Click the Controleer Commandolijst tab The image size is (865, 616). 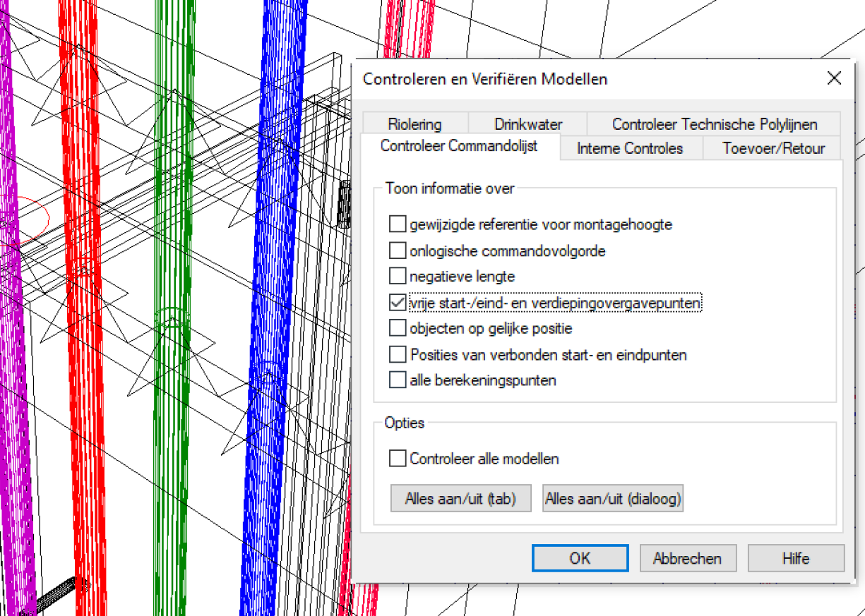459,146
